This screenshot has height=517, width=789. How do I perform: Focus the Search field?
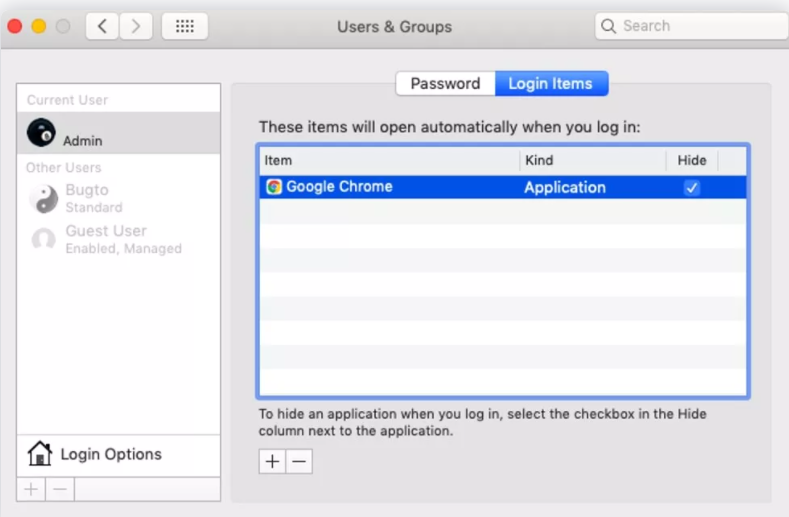[x=691, y=26]
